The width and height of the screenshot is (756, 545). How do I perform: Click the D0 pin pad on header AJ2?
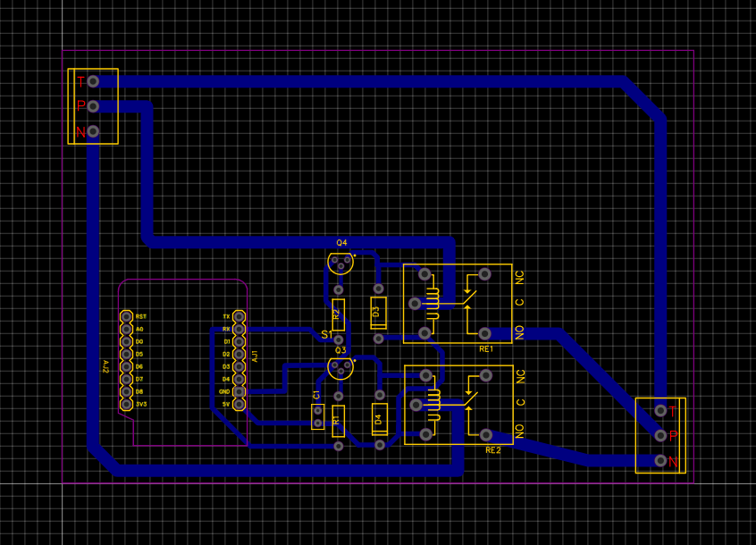(x=126, y=341)
